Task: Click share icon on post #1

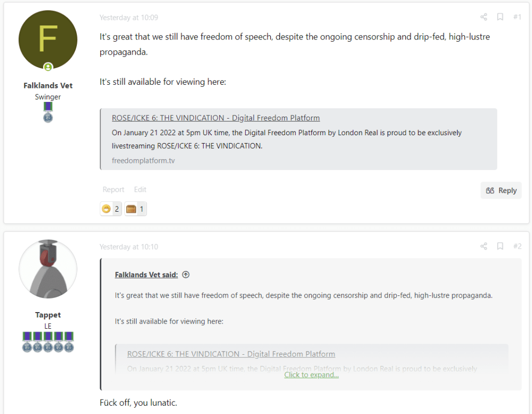Action: (x=484, y=17)
